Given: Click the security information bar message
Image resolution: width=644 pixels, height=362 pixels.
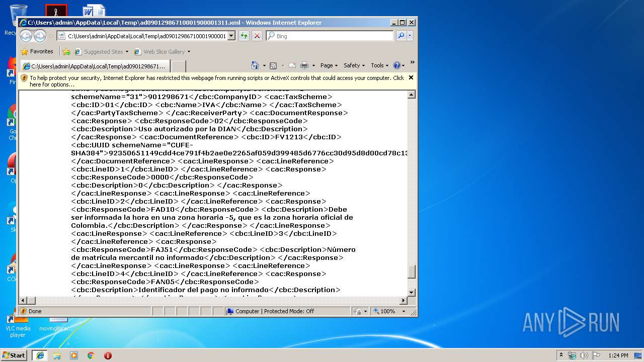Looking at the screenshot, I should coord(216,81).
